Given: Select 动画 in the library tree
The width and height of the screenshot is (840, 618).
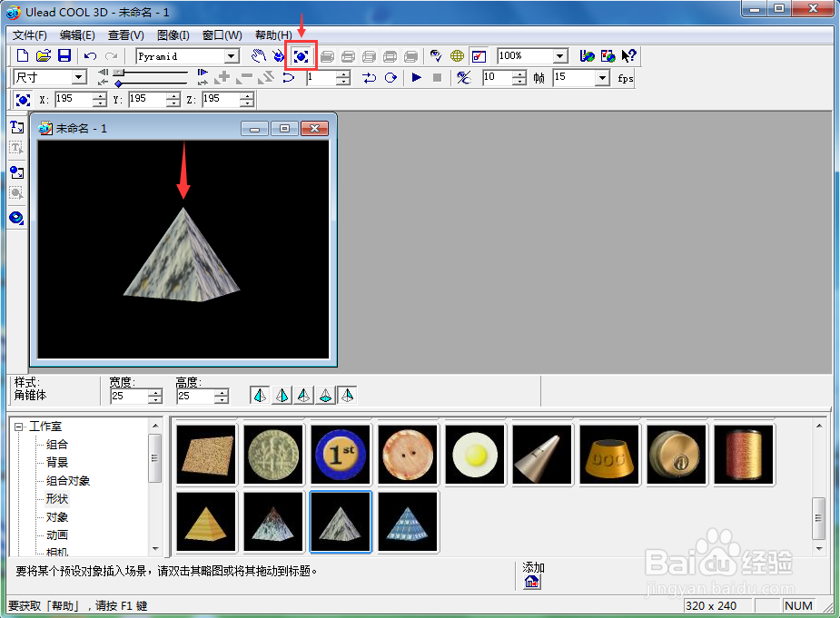Looking at the screenshot, I should [57, 535].
